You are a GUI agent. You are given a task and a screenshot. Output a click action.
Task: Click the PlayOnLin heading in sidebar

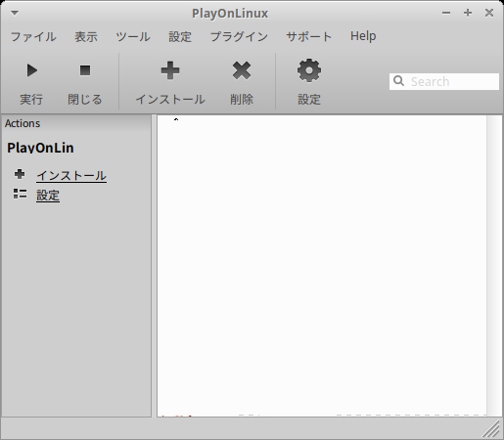click(40, 148)
